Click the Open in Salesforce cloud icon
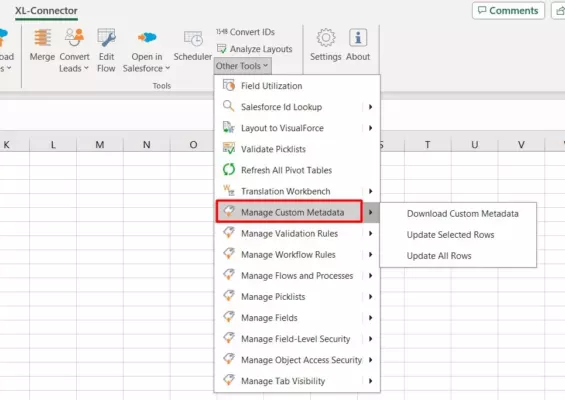 147,37
